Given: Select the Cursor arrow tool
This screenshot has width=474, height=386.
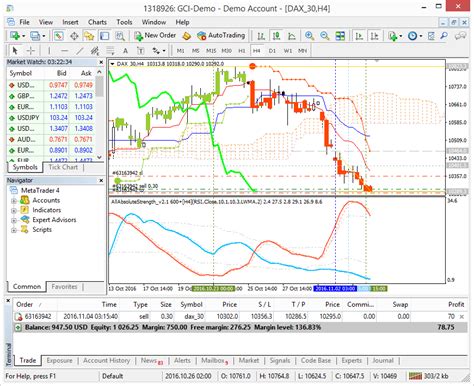Looking at the screenshot, I should click(x=15, y=51).
